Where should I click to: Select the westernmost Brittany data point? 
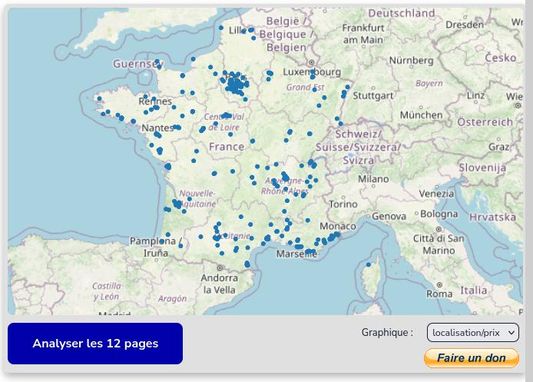pos(99,99)
